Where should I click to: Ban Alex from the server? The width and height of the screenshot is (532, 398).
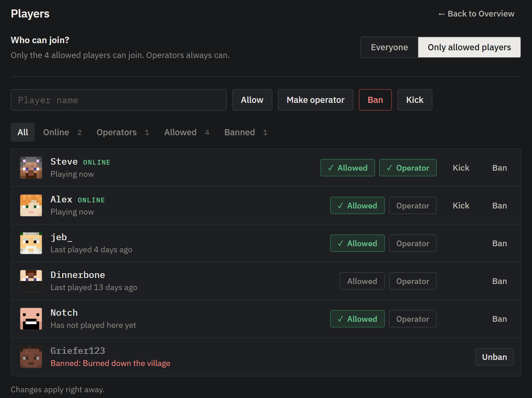(x=499, y=205)
